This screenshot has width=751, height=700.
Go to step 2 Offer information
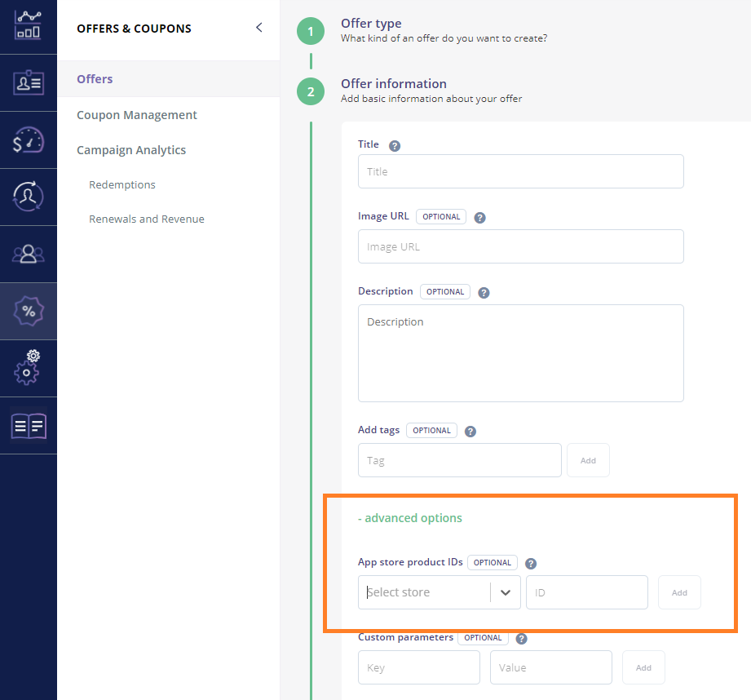(311, 91)
